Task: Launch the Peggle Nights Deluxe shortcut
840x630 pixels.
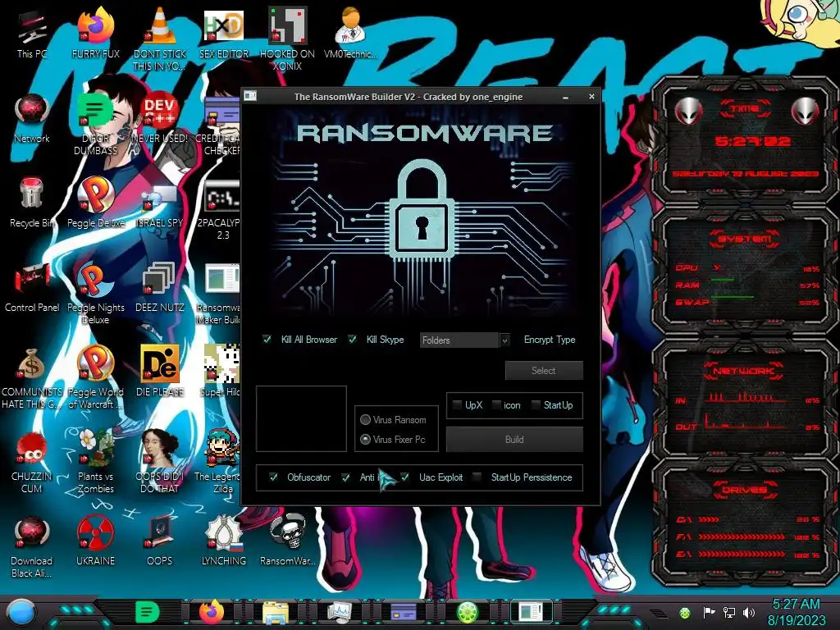Action: 95,293
